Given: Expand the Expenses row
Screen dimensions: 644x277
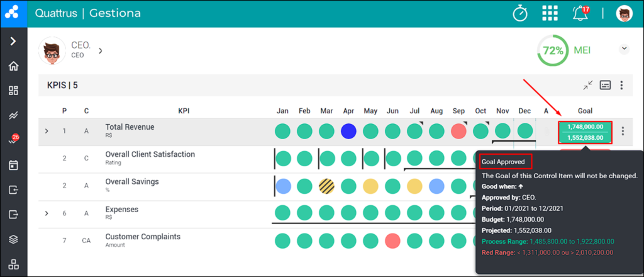Looking at the screenshot, I should (47, 213).
